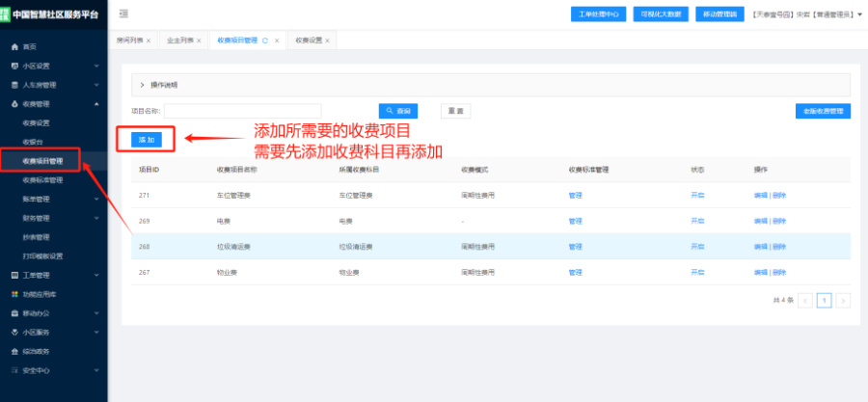The height and width of the screenshot is (402, 868).
Task: Click 管理 for 电费 row
Action: (575, 221)
